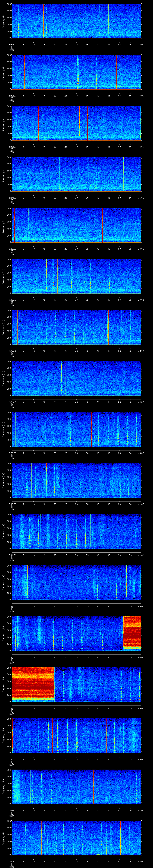153x868 pixels.
Task: Click the '33:00' end time label
Action: (x=141, y=96)
